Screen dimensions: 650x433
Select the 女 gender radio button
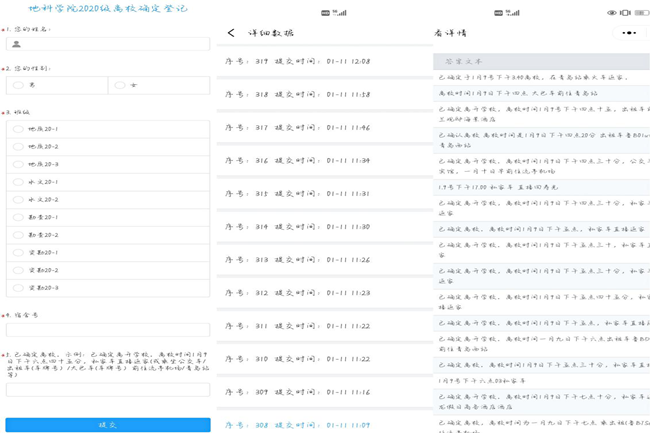[x=120, y=85]
